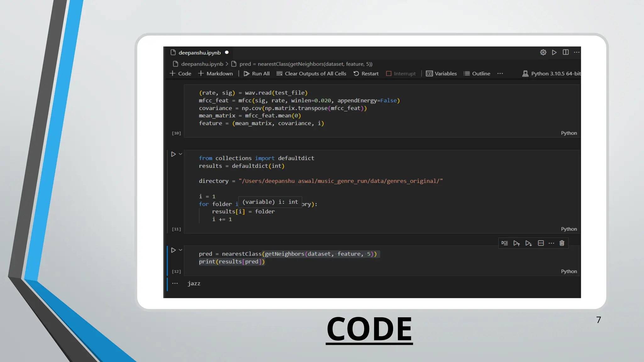Run the defaultdict cell with play button
This screenshot has height=362, width=644.
click(173, 154)
